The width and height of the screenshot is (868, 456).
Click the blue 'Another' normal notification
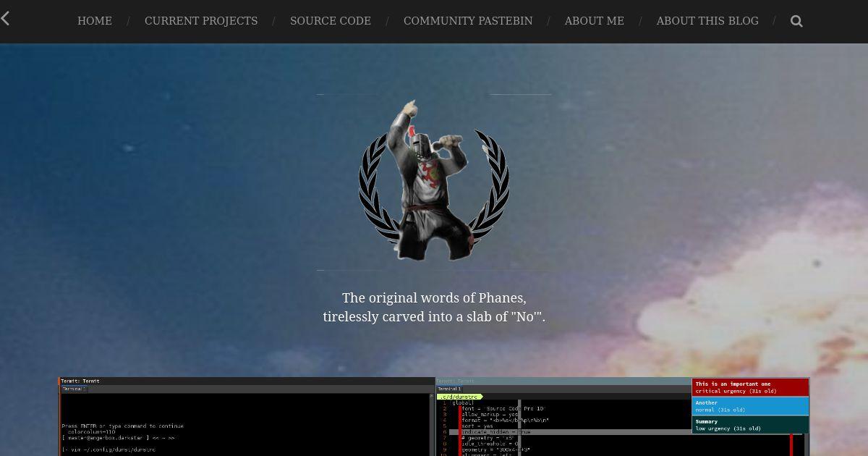750,406
